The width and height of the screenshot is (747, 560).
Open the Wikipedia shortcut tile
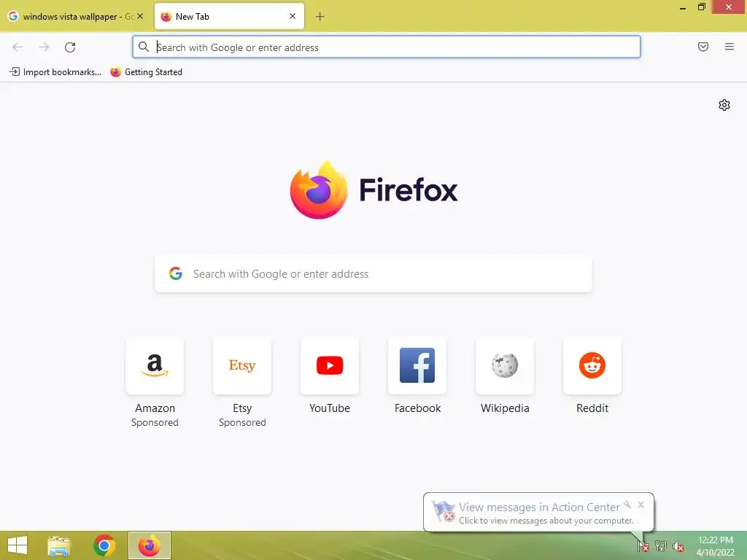pyautogui.click(x=505, y=366)
